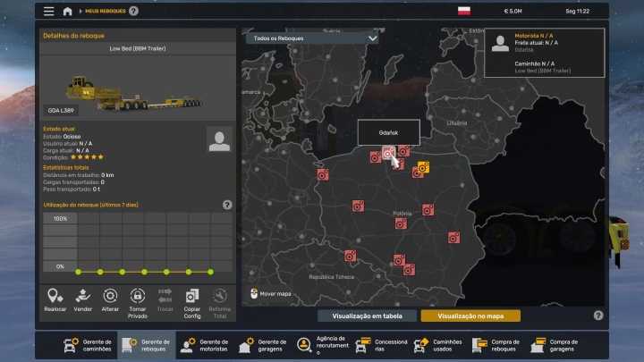This screenshot has width=644, height=362.
Task: Click the Seg 11:22 clock
Action: [578, 11]
